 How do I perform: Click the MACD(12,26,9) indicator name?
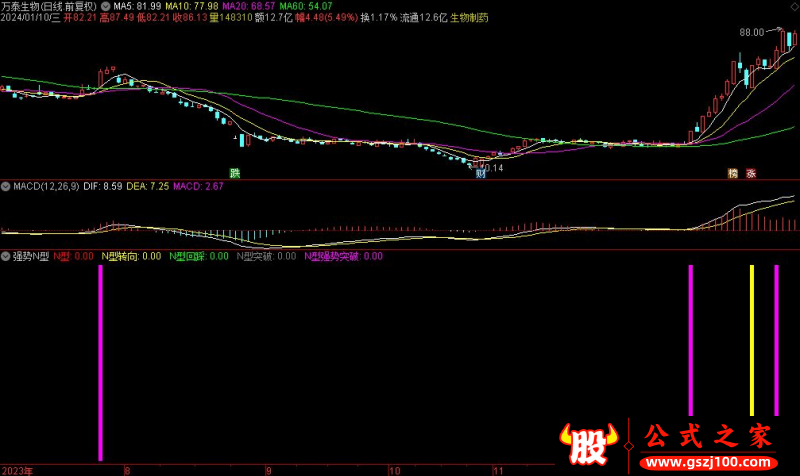[x=46, y=187]
